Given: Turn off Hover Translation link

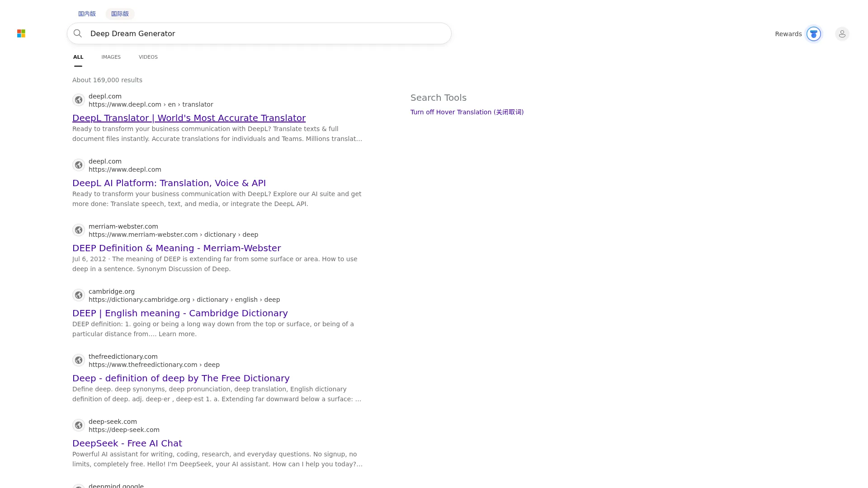Looking at the screenshot, I should (x=467, y=112).
